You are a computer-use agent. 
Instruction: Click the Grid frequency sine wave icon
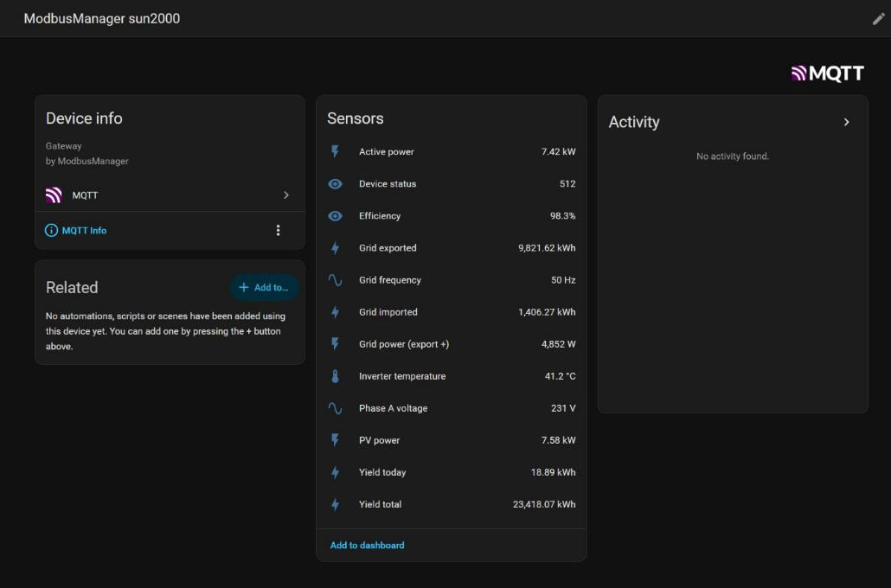[x=336, y=280]
